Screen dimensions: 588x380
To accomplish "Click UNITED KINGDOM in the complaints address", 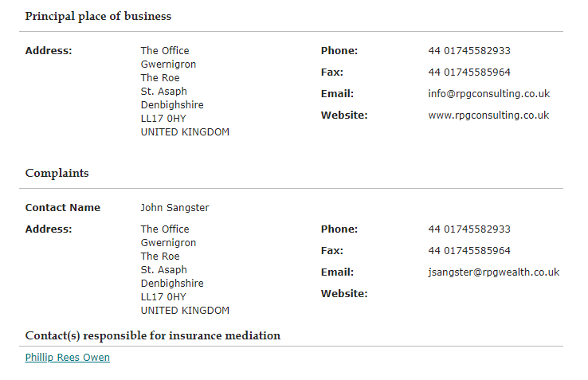I will [185, 311].
